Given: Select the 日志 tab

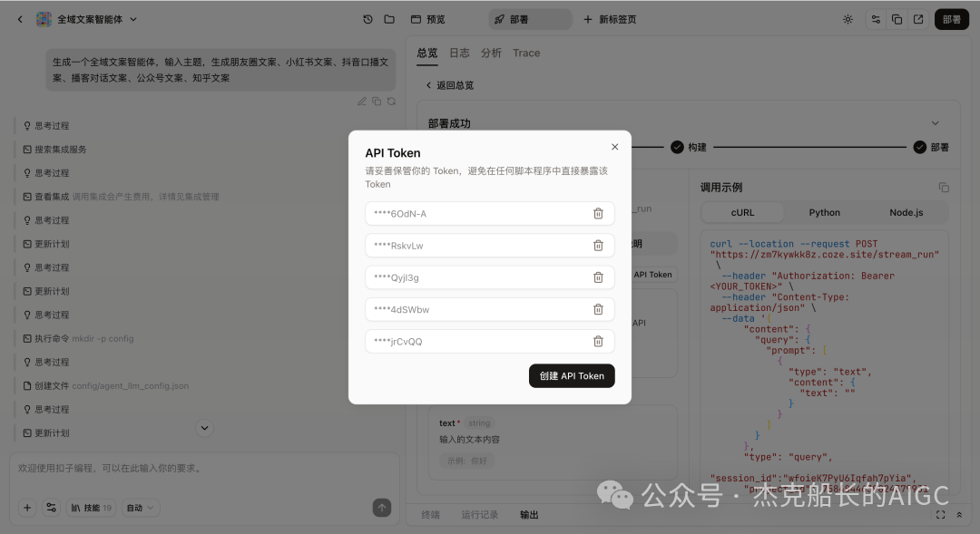Looking at the screenshot, I should (459, 53).
